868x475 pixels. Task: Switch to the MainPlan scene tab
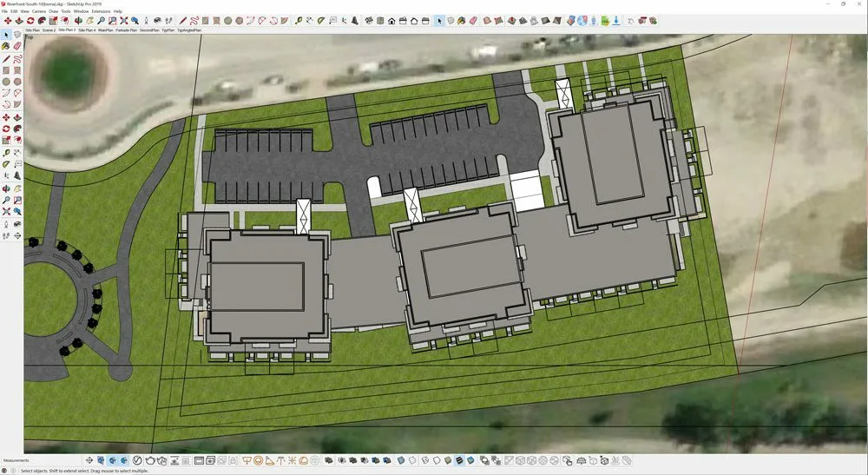[x=106, y=30]
